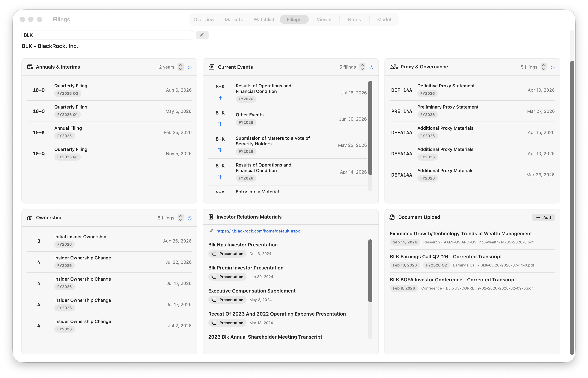Open BLK Earnings Call Q2 '26 Corrected Transcript
Viewport: 588px width, 378px height.
click(472, 261)
